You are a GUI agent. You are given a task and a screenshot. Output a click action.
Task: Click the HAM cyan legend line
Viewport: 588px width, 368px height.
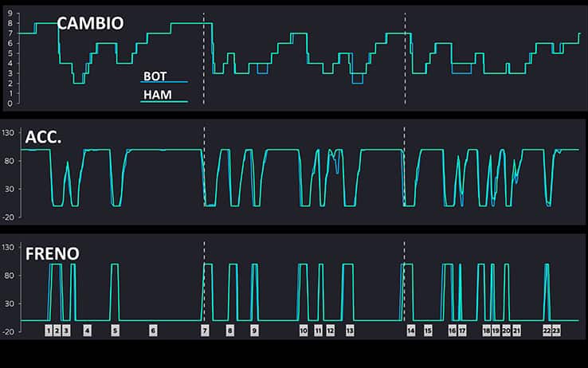164,102
